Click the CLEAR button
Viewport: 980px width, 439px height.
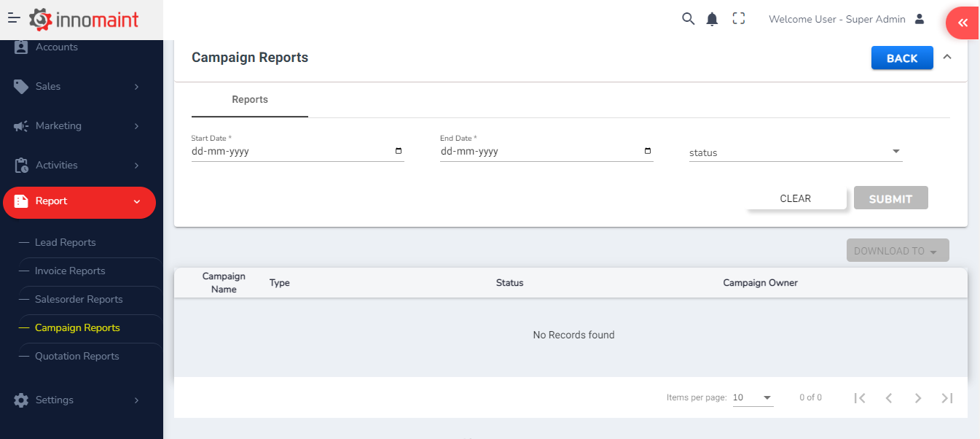coord(796,198)
